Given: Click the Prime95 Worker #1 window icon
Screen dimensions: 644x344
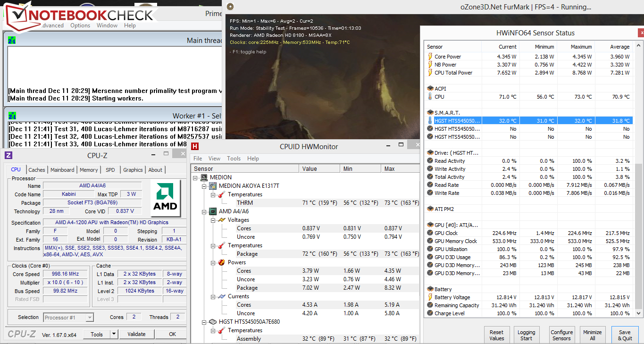Looking at the screenshot, I should (12, 116).
